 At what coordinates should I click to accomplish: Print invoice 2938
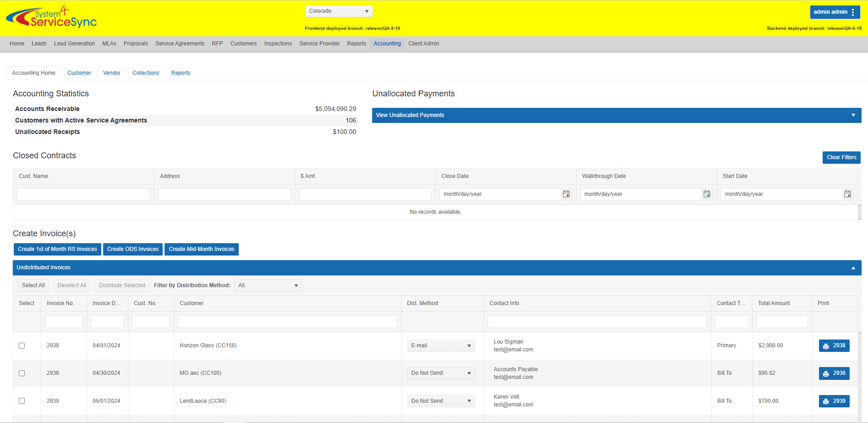[x=834, y=345]
